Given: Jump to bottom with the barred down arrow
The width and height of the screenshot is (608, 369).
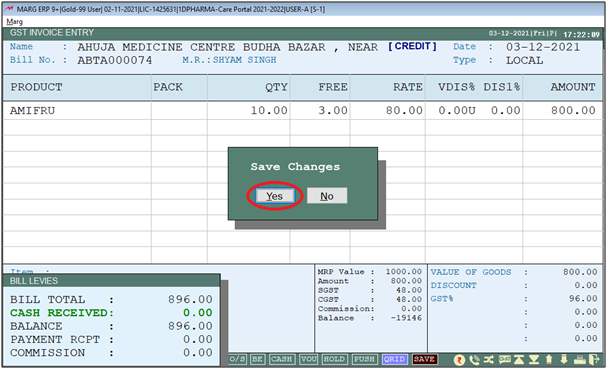Looking at the screenshot, I should pos(534,359).
